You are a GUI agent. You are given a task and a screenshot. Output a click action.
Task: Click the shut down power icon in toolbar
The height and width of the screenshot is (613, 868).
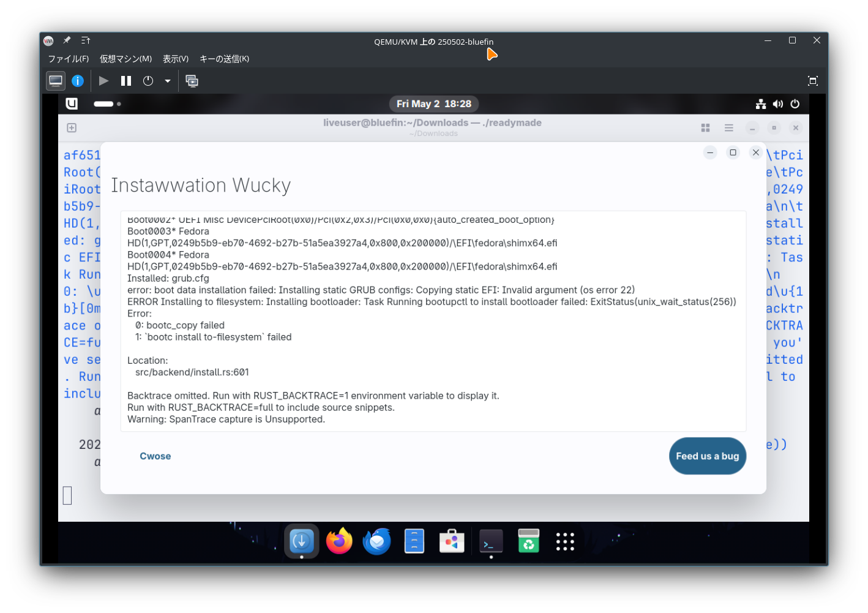[148, 81]
